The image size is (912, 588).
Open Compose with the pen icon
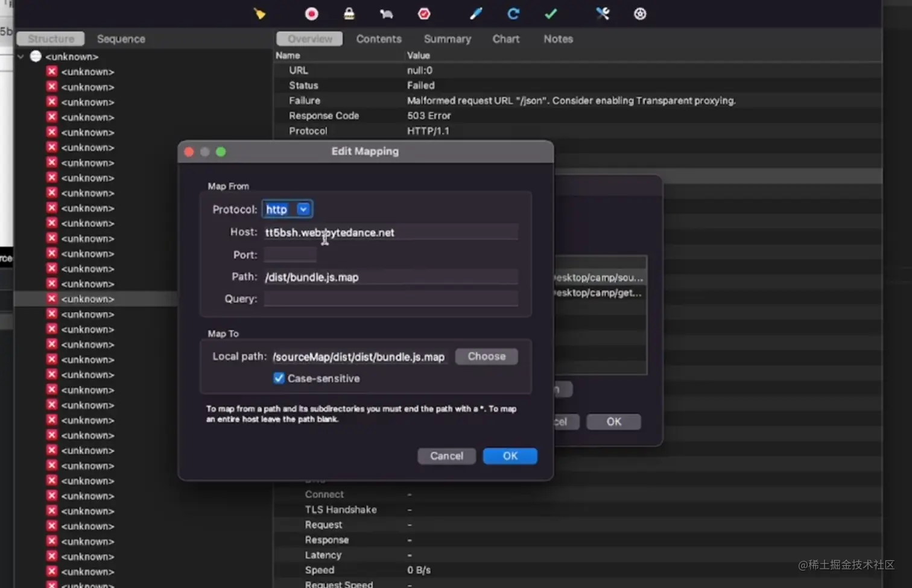click(476, 13)
